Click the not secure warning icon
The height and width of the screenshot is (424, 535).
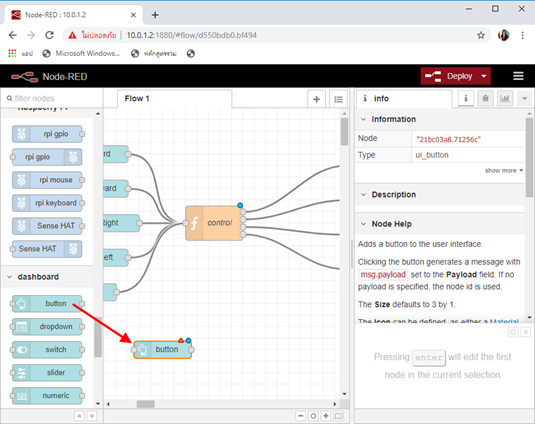click(x=72, y=35)
